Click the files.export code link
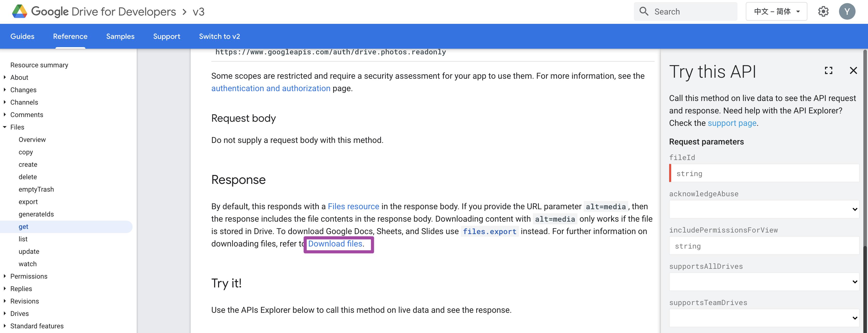 point(489,231)
